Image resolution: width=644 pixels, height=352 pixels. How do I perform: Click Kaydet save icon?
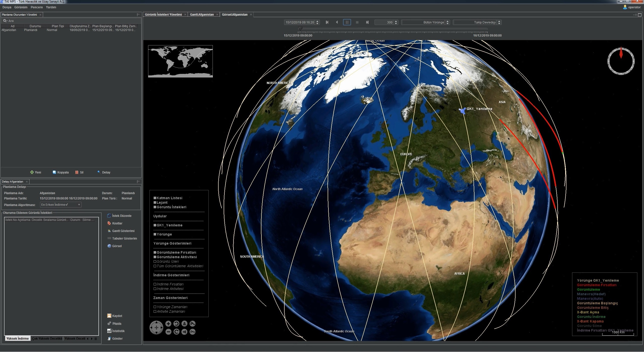(109, 316)
